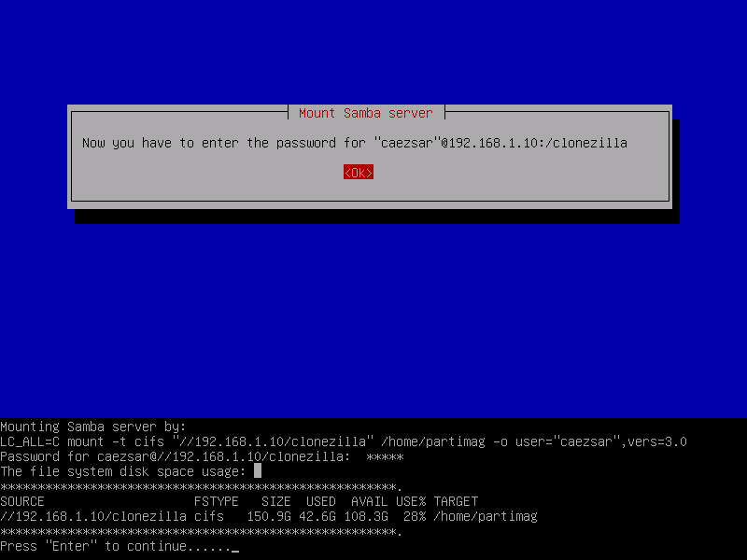Click the 28% usage value
The width and height of the screenshot is (747, 560).
414,517
